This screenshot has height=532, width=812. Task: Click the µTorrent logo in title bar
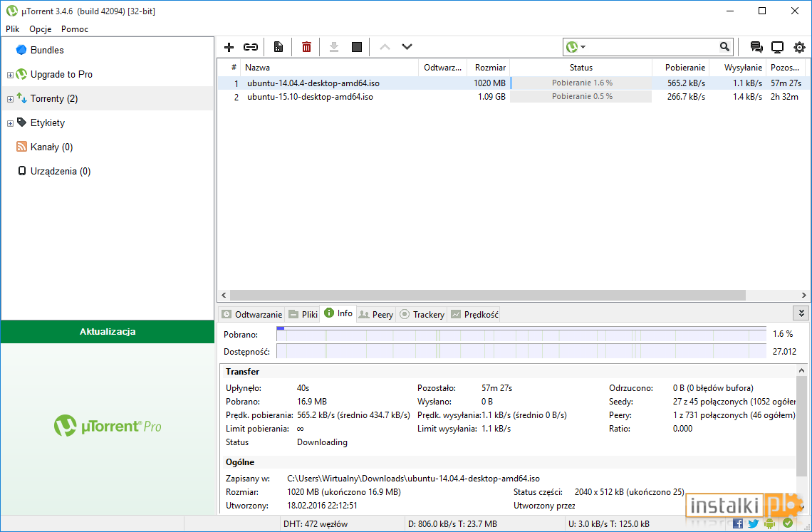pos(12,11)
